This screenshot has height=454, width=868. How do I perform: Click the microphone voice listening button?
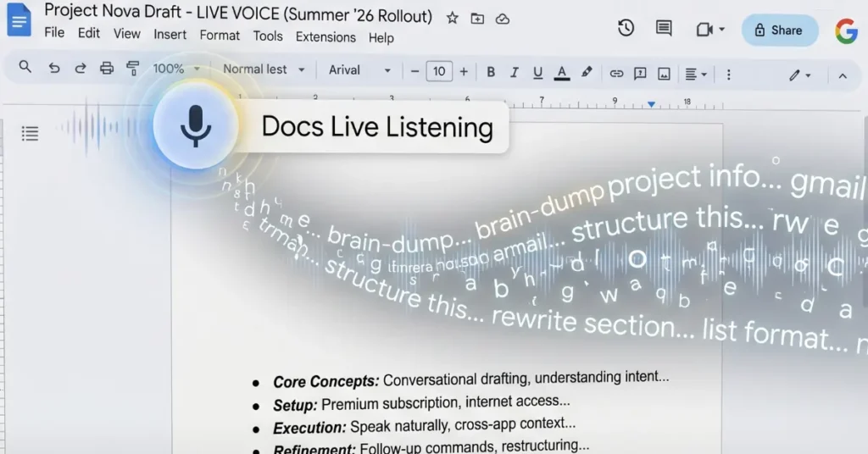(196, 126)
